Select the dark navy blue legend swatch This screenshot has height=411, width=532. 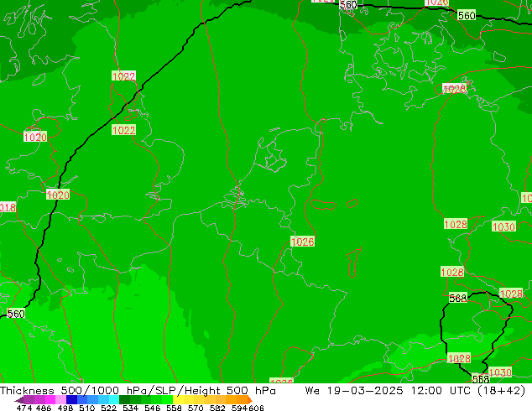pos(71,400)
